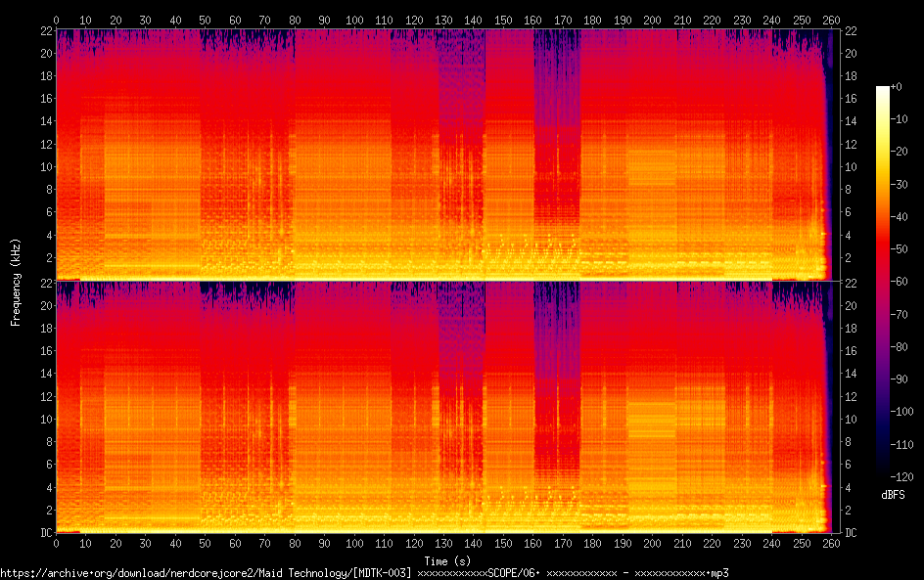Screen dimensions: 924x580
Task: Click the dBFS color gradient bar
Action: (883, 284)
